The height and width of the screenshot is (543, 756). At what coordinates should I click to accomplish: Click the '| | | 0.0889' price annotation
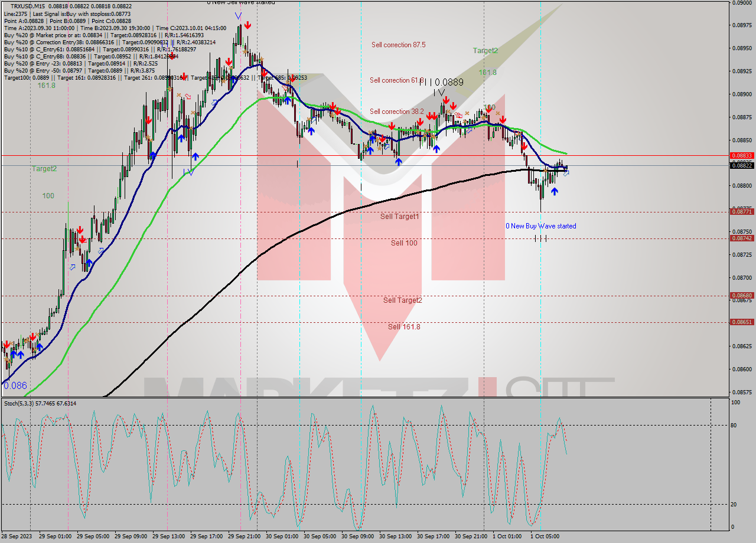point(441,82)
